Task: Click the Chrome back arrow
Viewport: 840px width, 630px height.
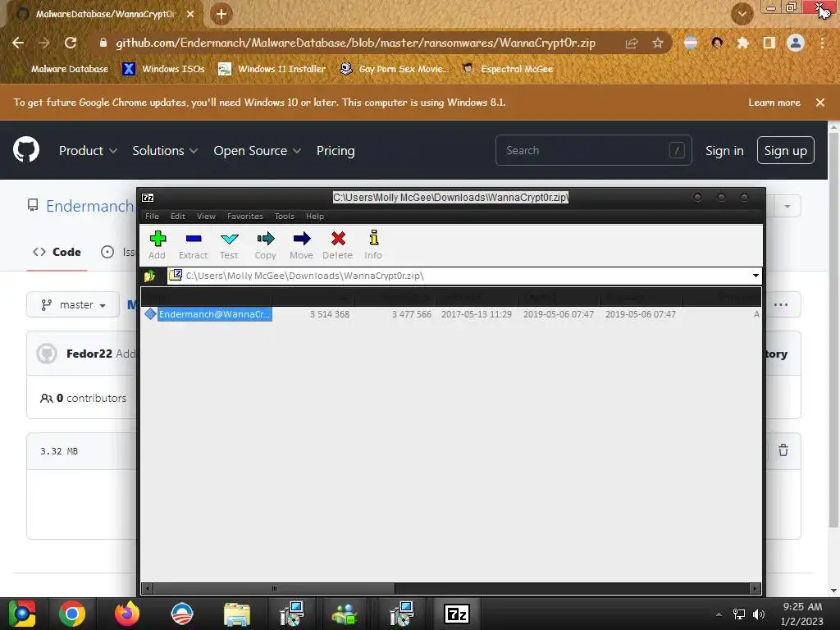Action: (x=18, y=43)
